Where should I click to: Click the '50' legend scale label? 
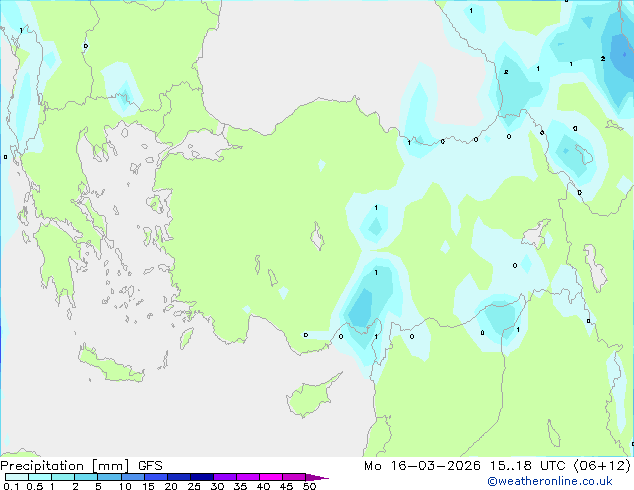pos(309,486)
